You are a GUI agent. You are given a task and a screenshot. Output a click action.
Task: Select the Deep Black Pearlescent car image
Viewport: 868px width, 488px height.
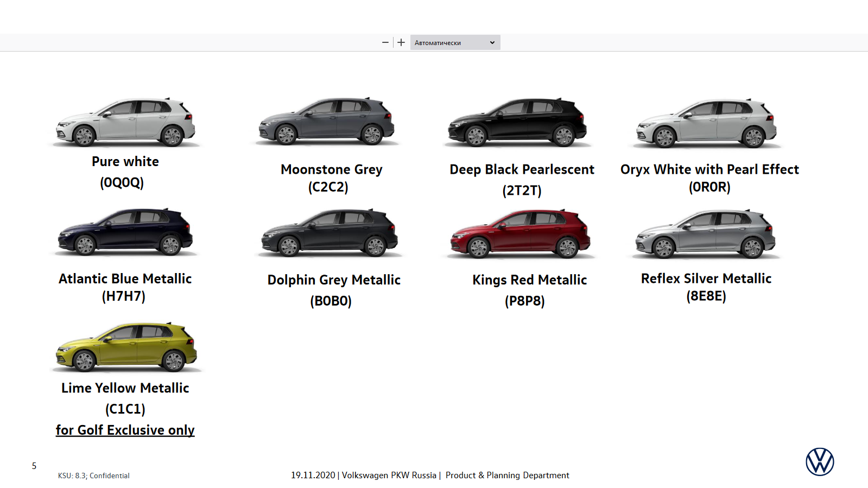click(x=517, y=122)
